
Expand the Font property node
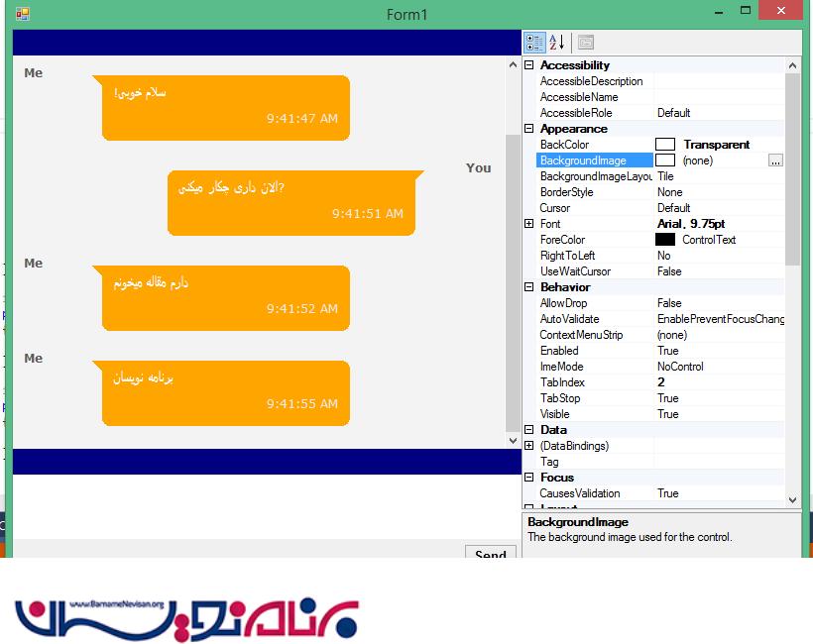click(529, 224)
